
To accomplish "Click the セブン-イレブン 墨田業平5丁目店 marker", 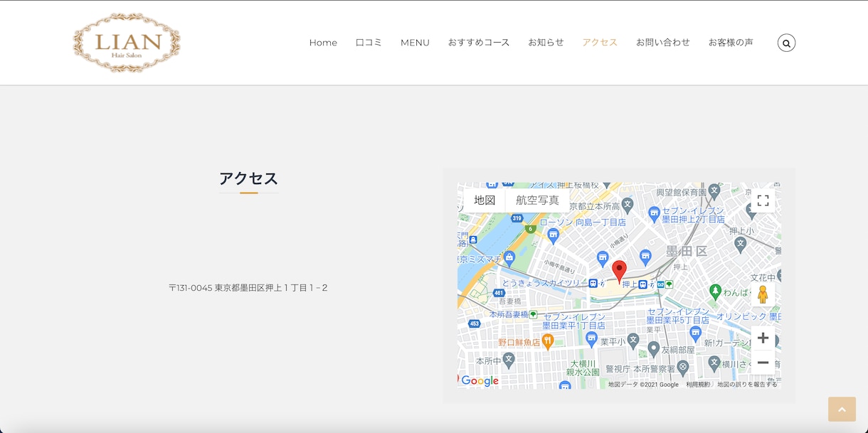I will click(697, 332).
